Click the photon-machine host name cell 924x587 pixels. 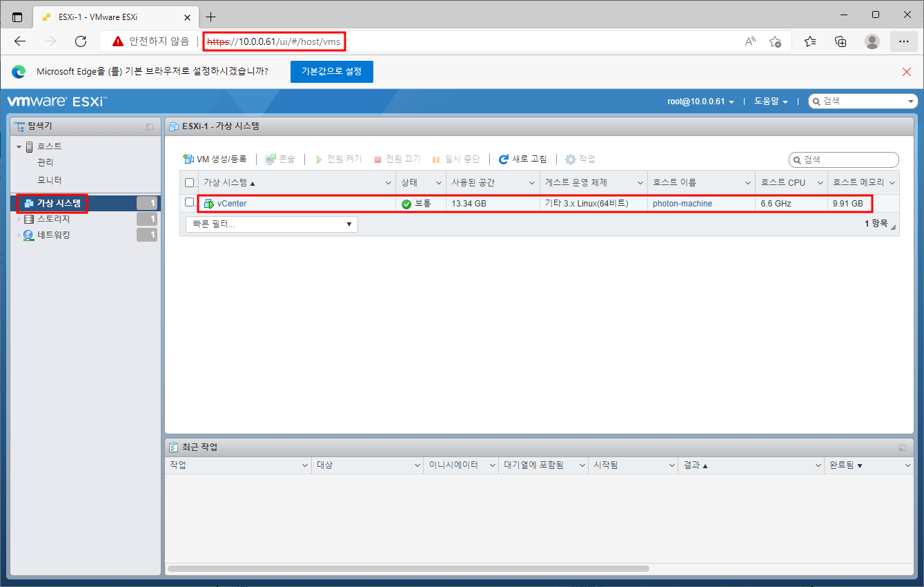pyautogui.click(x=682, y=204)
